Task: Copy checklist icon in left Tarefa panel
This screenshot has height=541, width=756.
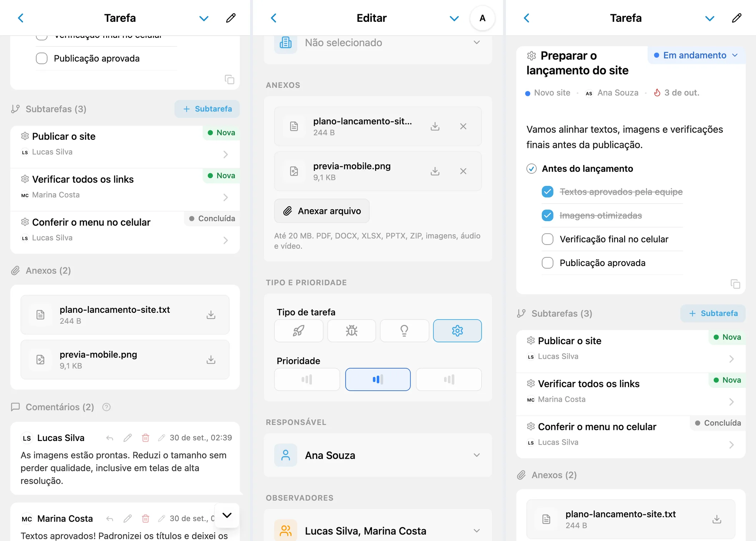Action: [229, 79]
